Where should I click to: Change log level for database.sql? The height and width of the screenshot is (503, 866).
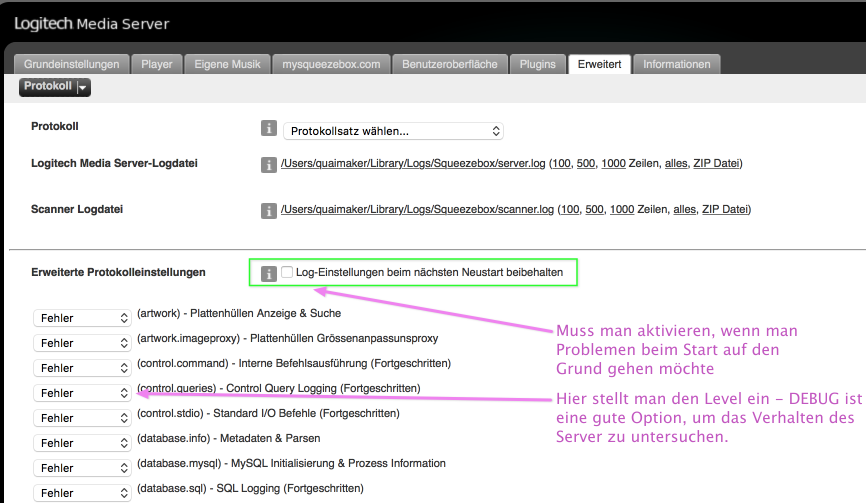pos(82,493)
